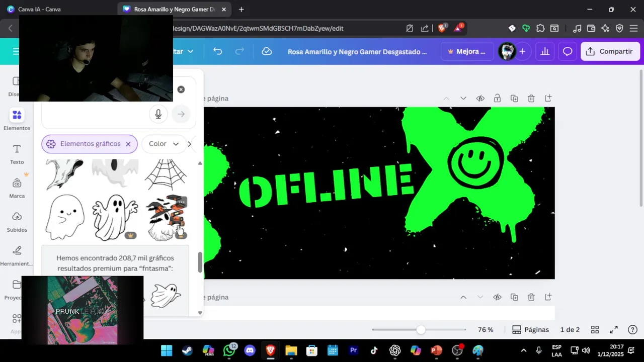Hide the second page with eye icon
This screenshot has width=644, height=362.
click(497, 297)
